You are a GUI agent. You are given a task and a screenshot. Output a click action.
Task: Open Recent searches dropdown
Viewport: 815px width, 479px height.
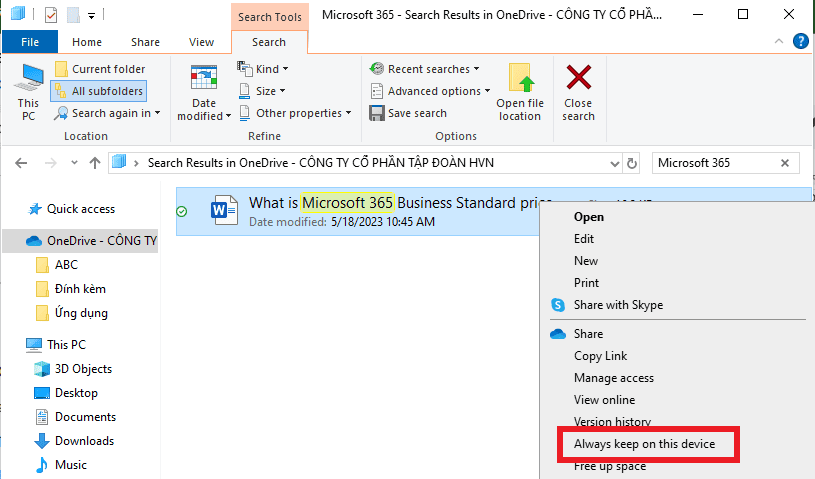[x=424, y=69]
